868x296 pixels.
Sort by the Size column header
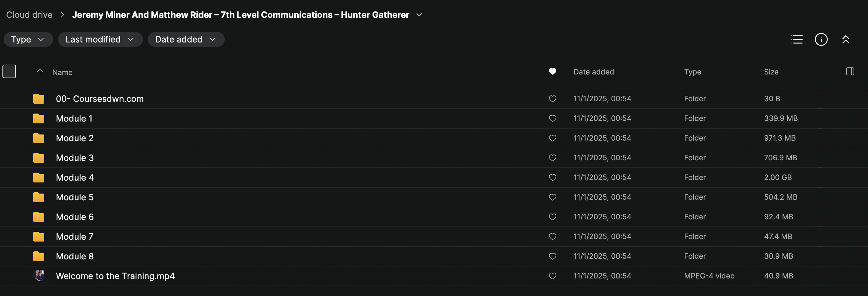pos(771,72)
